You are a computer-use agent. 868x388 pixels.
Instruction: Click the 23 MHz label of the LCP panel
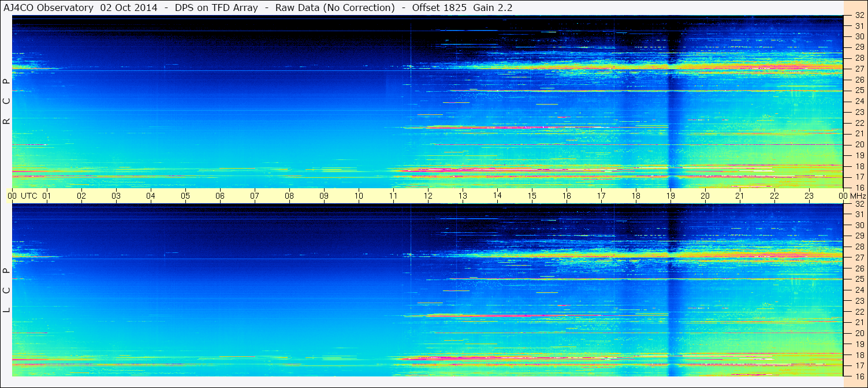pos(859,301)
